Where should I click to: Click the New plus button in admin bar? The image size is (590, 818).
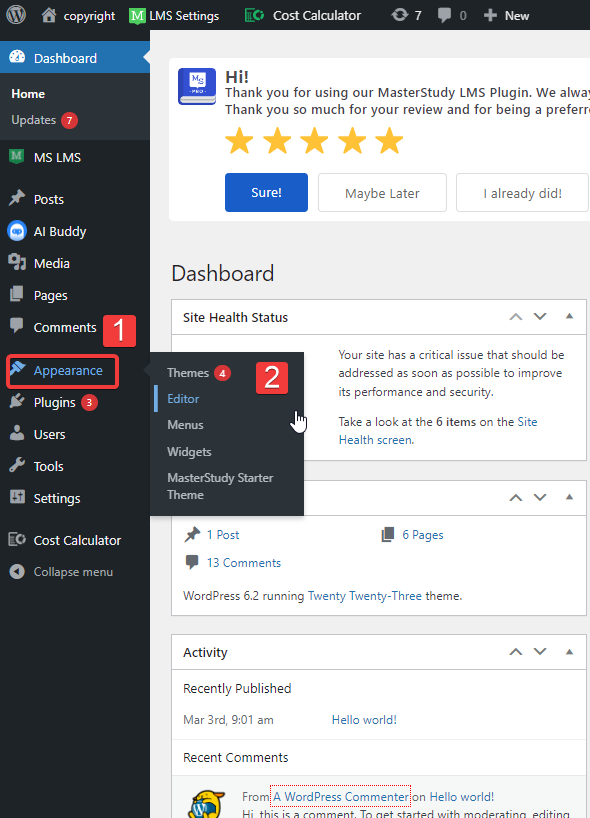506,16
